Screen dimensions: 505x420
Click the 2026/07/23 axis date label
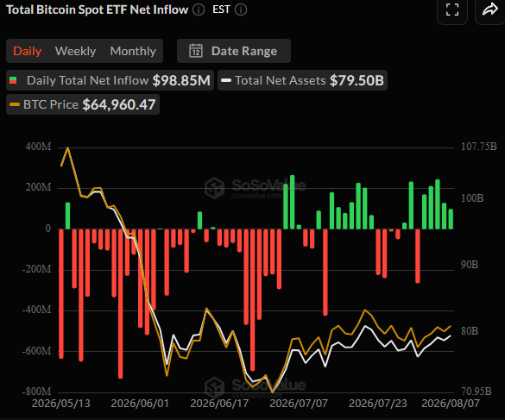pyautogui.click(x=378, y=404)
